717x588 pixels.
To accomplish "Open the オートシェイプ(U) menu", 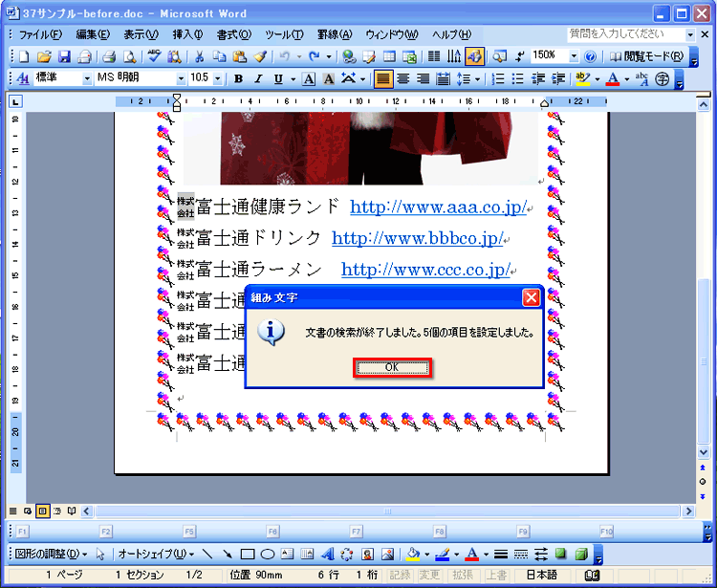I will coord(156,555).
